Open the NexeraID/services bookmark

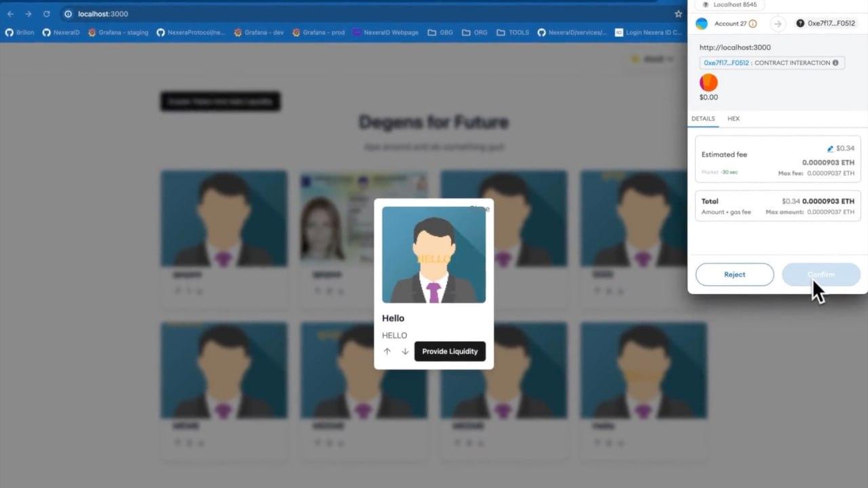pyautogui.click(x=572, y=32)
